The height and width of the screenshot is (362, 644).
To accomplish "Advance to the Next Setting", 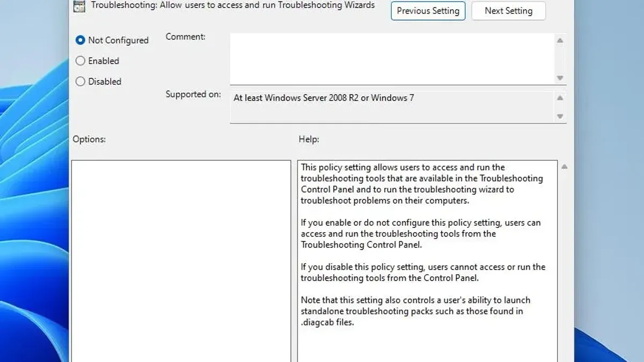I will click(x=508, y=11).
